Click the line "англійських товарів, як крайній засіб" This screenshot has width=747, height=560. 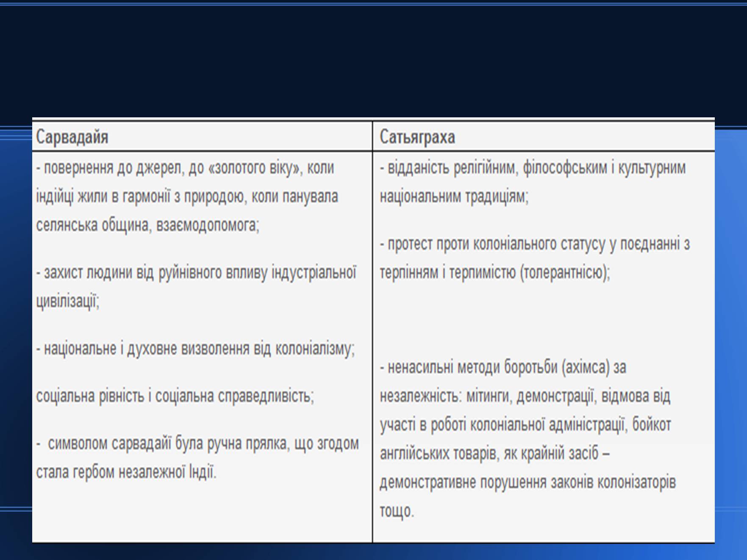pos(494,454)
